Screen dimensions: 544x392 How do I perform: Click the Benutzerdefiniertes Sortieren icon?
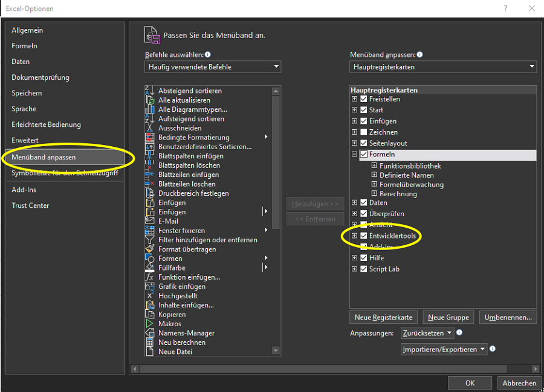coord(149,147)
